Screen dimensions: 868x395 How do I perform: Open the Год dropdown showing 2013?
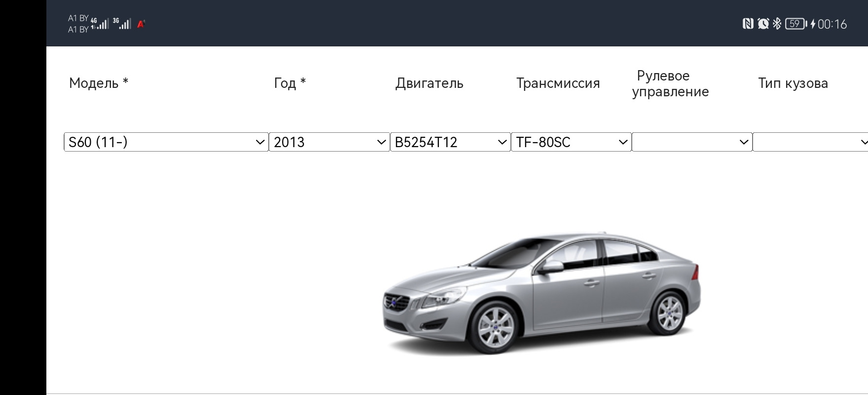pyautogui.click(x=329, y=142)
